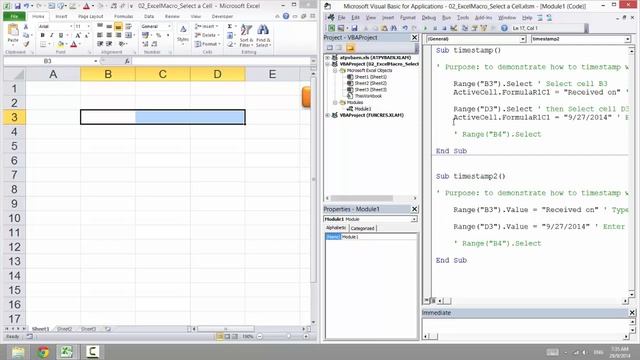640x360 pixels.
Task: Select column A header
Action: [53, 74]
